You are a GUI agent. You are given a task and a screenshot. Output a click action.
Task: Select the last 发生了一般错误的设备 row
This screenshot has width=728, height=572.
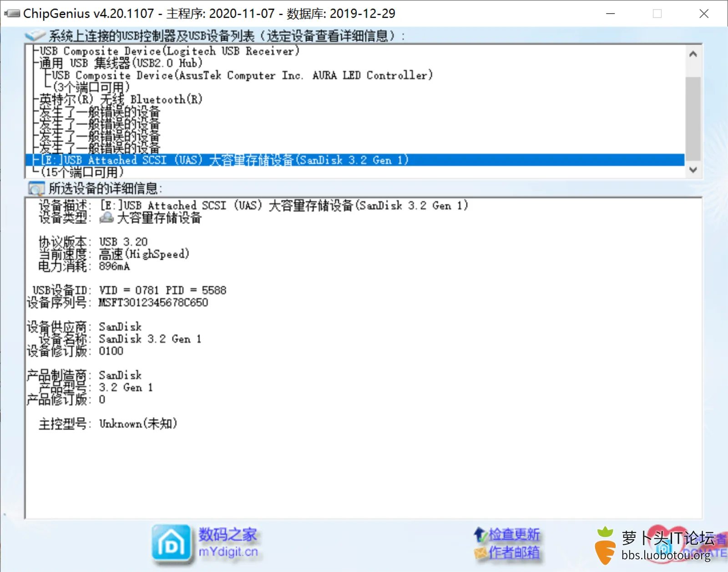100,148
